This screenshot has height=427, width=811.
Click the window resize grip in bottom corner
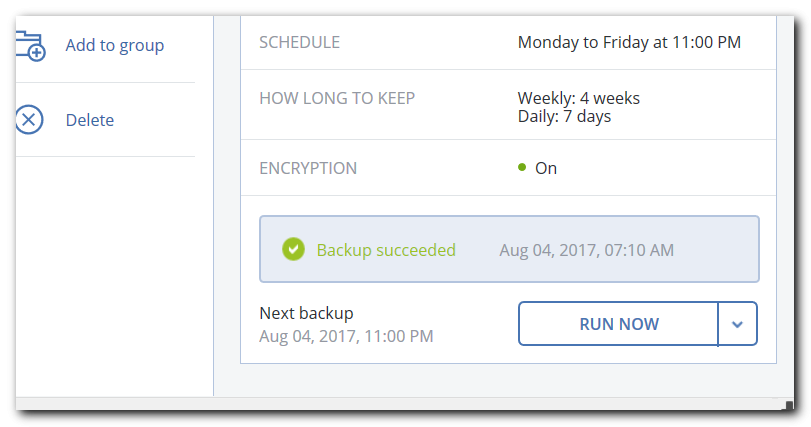(789, 405)
